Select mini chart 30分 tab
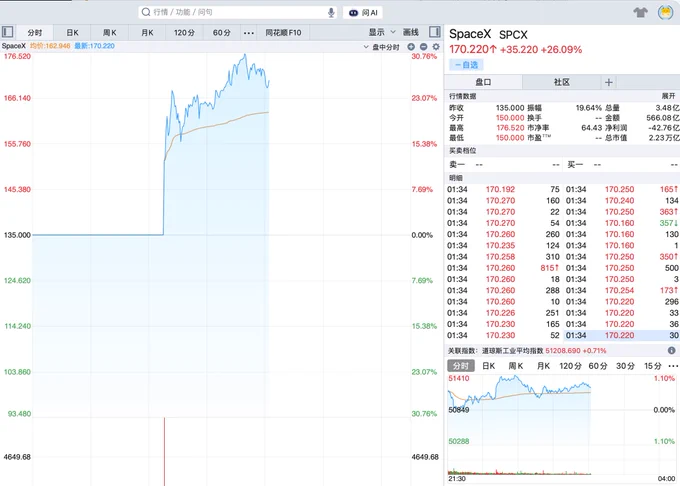This screenshot has width=680, height=486. tap(625, 366)
